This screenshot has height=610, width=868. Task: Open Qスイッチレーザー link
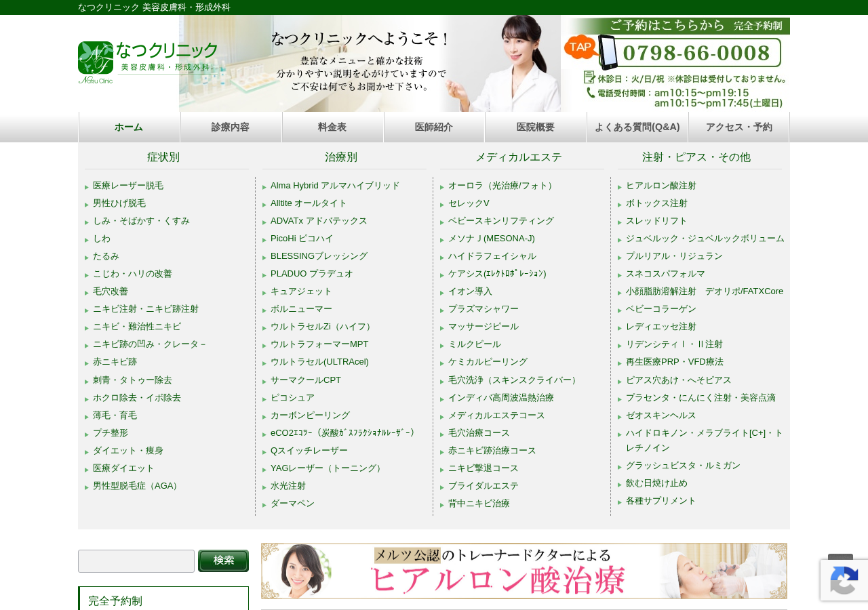click(x=309, y=451)
